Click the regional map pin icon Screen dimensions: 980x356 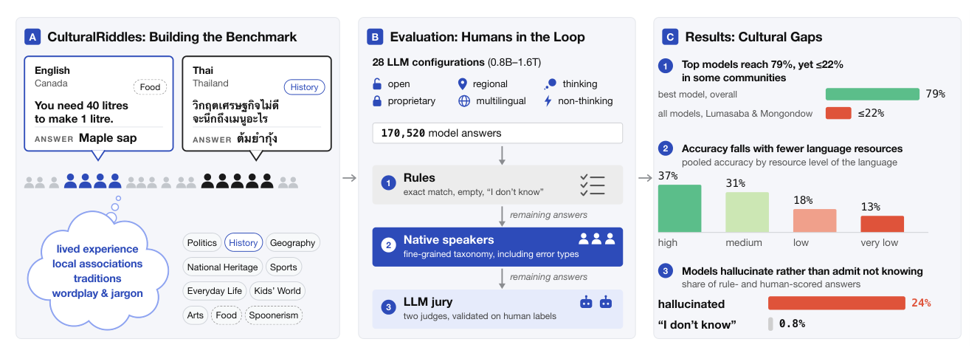pos(463,83)
